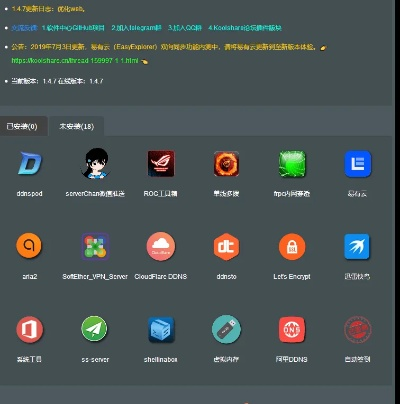Select the ss-server paper plane icon
Screen dimensions: 400x404
coord(95,329)
